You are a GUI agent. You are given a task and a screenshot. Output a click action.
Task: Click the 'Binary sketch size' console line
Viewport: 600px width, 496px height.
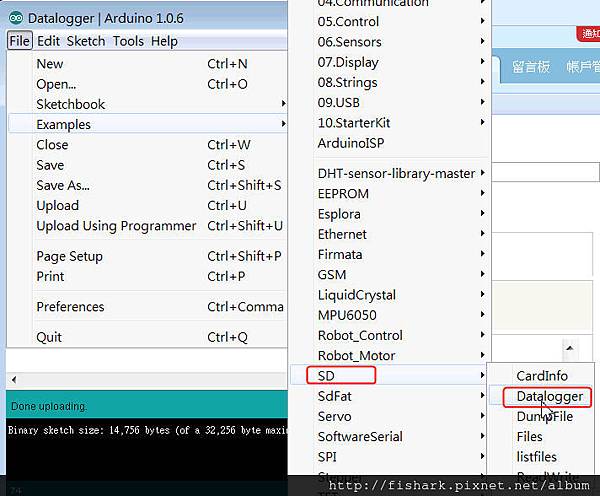tap(147, 431)
